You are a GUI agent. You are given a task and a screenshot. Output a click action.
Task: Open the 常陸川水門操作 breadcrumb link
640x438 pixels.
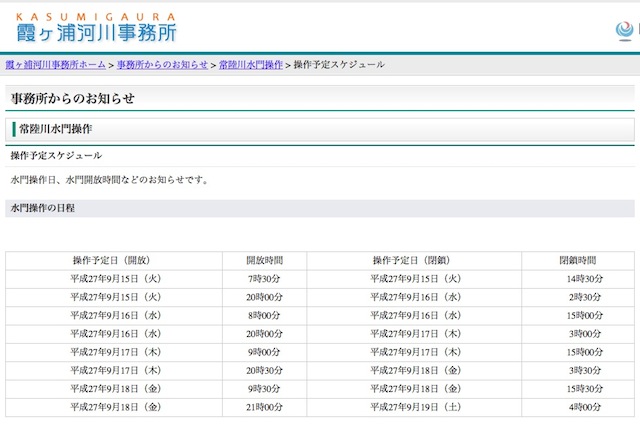[251, 64]
